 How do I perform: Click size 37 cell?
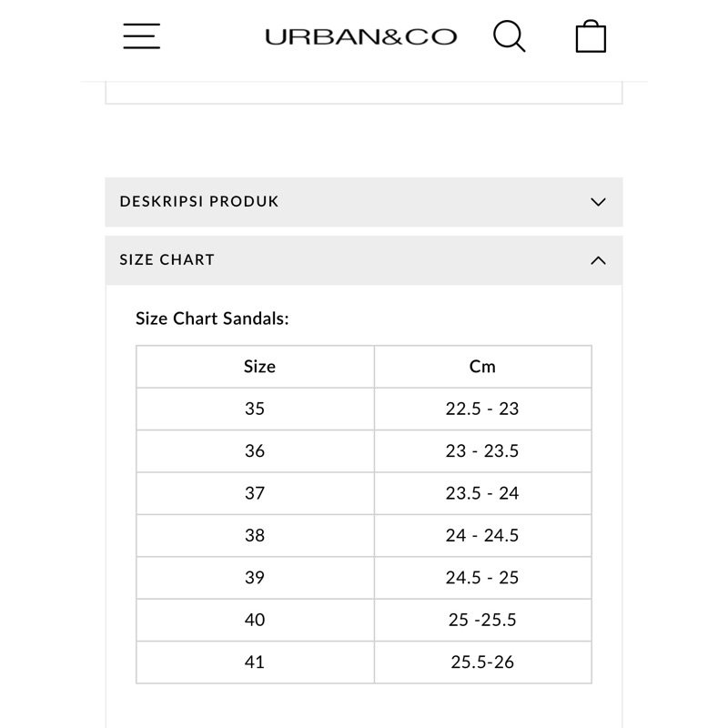tap(255, 493)
